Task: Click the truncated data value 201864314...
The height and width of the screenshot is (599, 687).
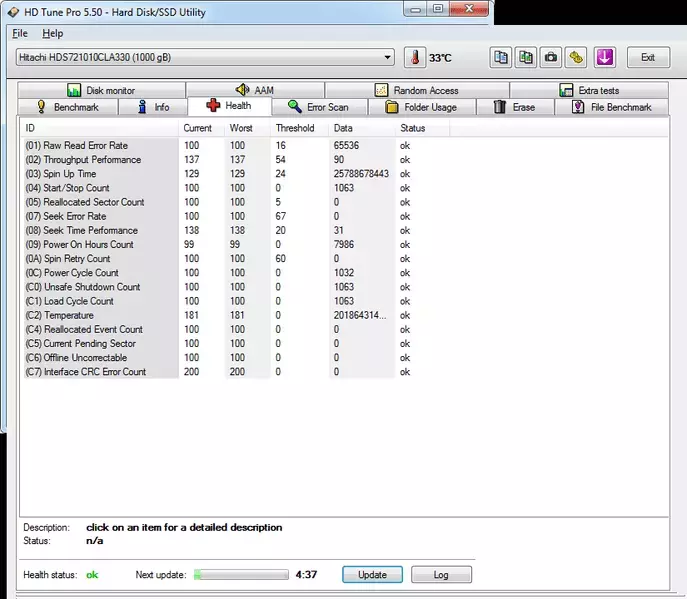Action: click(x=360, y=315)
